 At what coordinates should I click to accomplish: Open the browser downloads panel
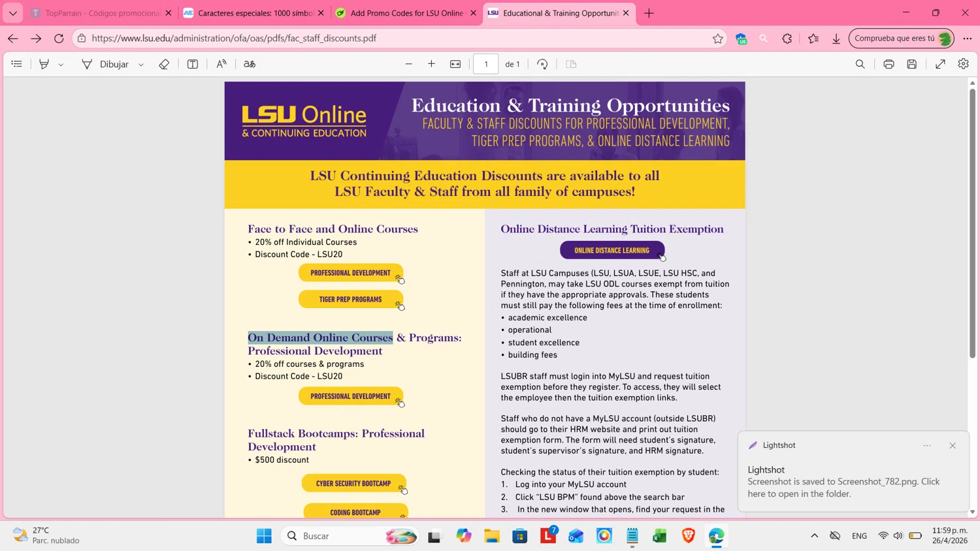836,39
